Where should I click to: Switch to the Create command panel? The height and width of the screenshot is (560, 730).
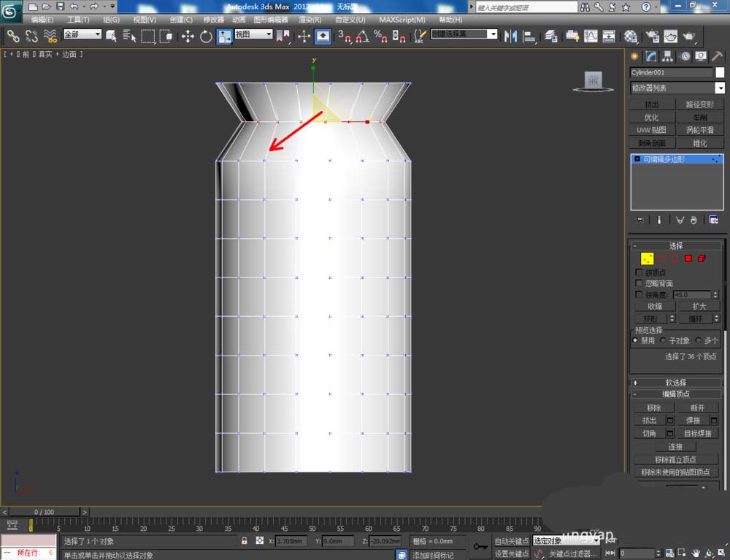(x=634, y=56)
